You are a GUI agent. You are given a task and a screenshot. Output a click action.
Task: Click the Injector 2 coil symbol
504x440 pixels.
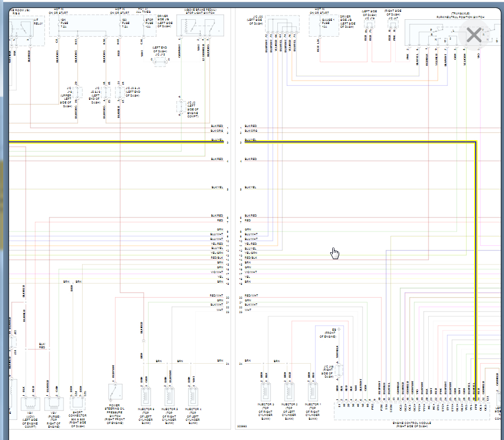click(x=289, y=392)
